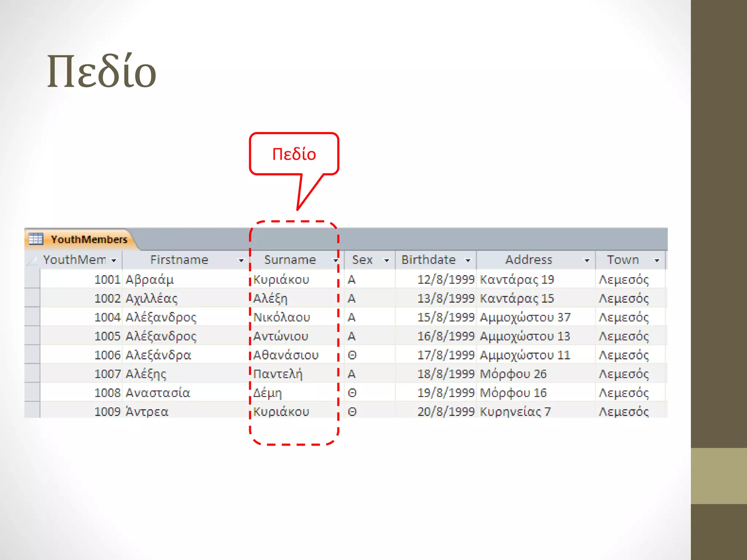Click the slide title Πεδίο
Viewport: 747px width, 560px height.
[101, 71]
